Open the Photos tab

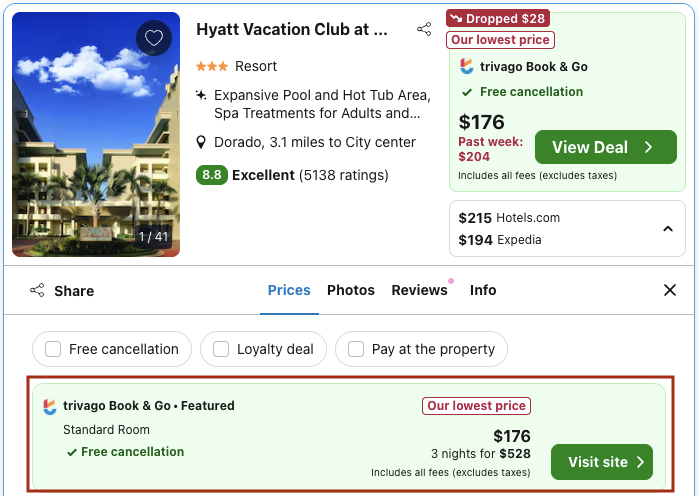click(351, 290)
